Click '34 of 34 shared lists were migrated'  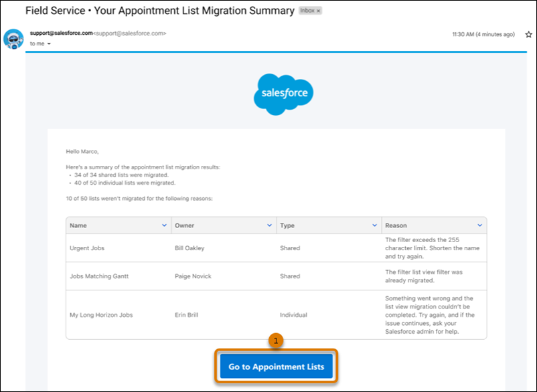click(121, 175)
